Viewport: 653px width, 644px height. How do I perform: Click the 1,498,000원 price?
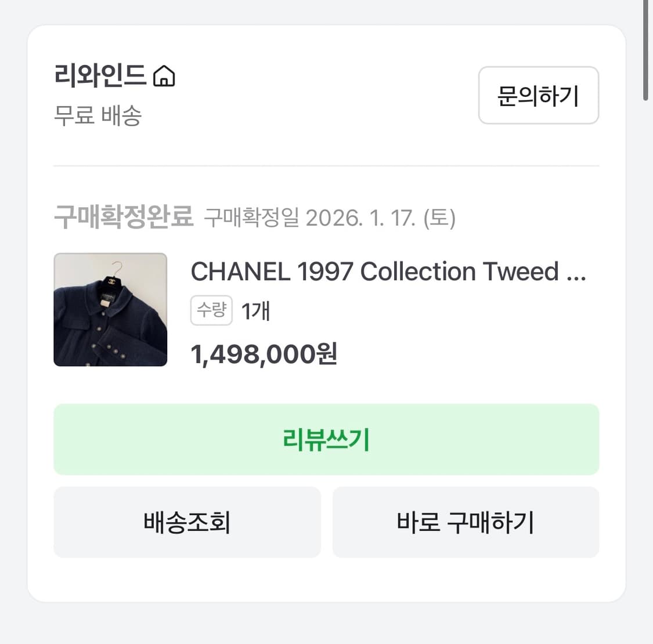point(264,354)
